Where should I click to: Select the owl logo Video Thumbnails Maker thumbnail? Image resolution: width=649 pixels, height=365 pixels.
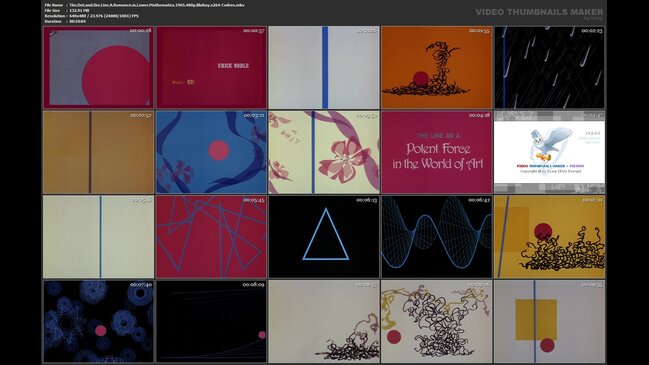point(549,152)
